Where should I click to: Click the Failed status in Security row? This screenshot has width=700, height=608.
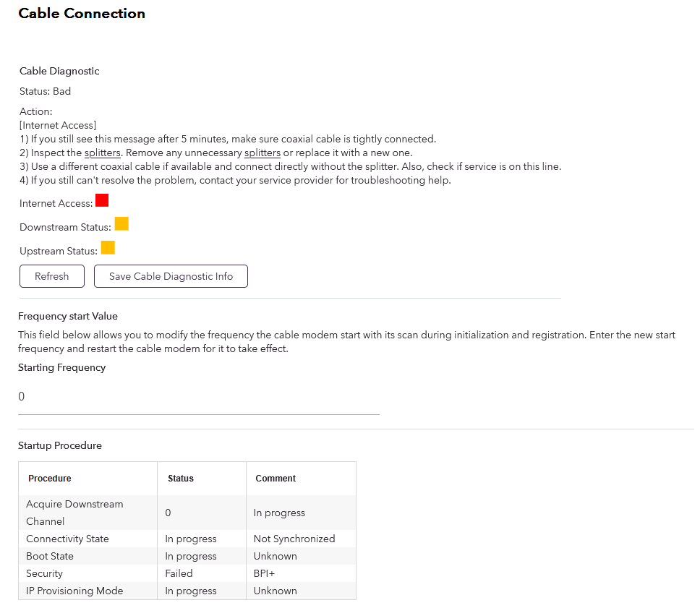point(179,573)
